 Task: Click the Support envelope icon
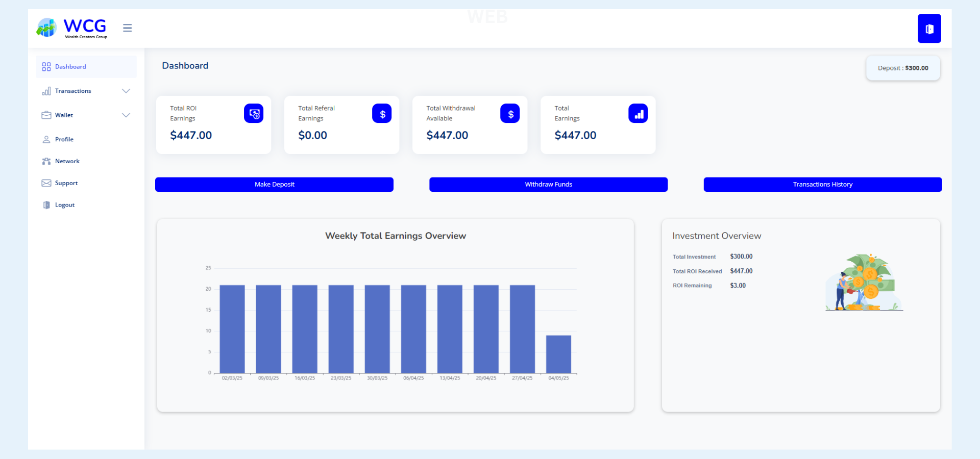tap(46, 183)
